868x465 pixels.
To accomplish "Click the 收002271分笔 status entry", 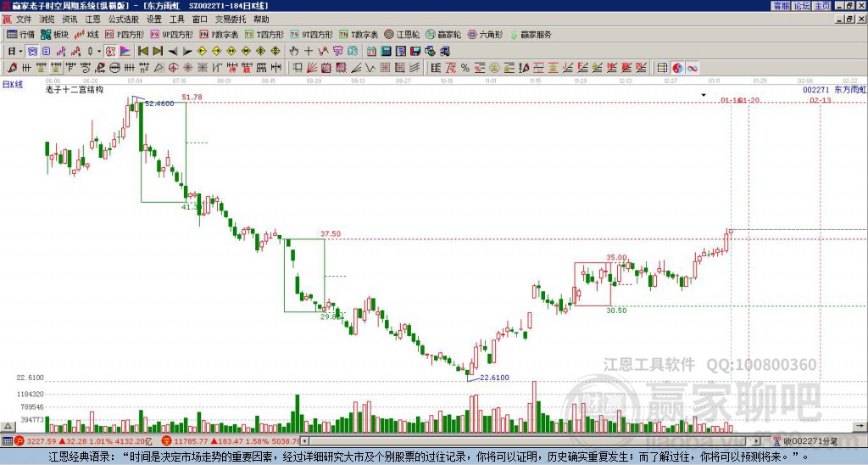I will click(x=810, y=441).
